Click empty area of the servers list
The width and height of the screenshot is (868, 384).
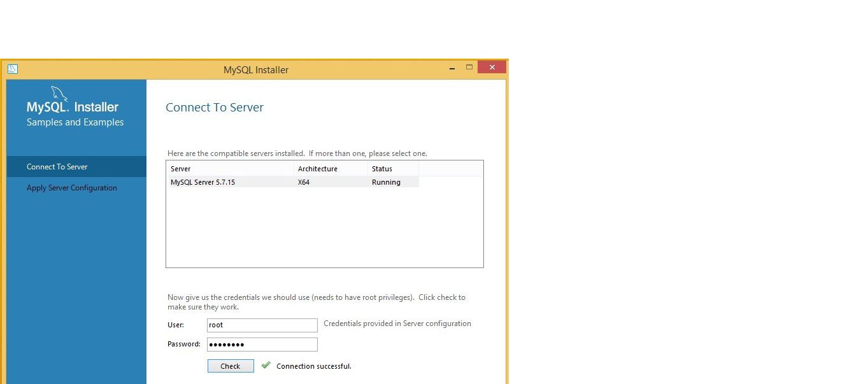324,229
